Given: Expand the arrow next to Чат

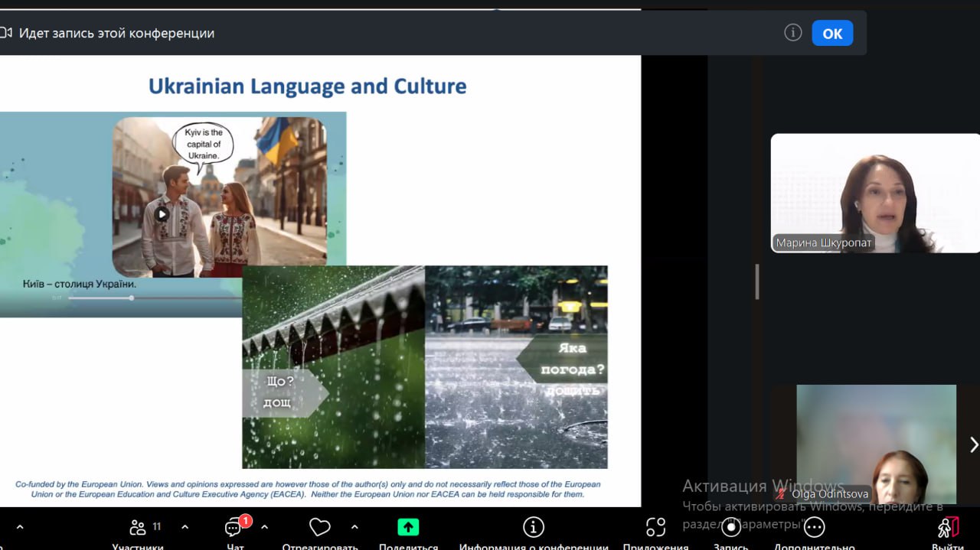Looking at the screenshot, I should [x=264, y=527].
